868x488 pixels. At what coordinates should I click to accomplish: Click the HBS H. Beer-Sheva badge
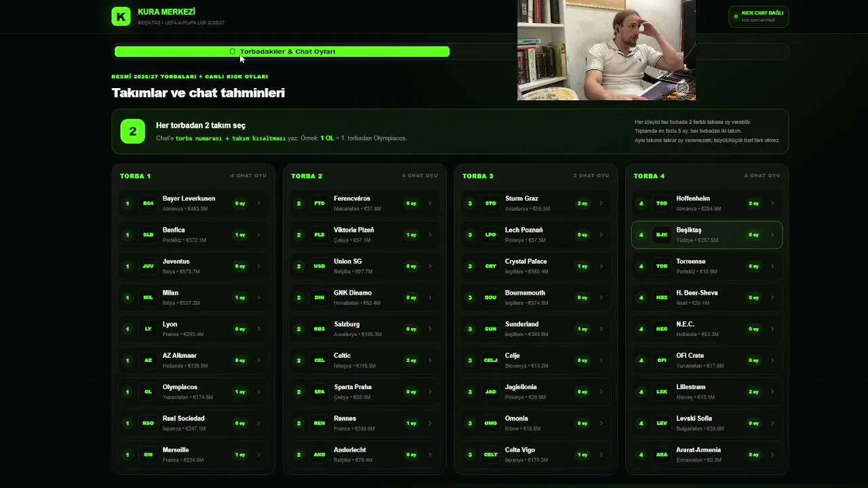click(x=662, y=298)
